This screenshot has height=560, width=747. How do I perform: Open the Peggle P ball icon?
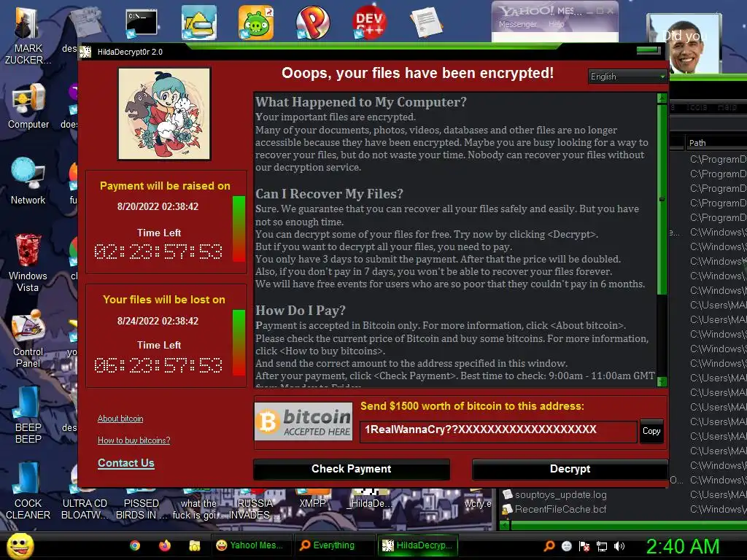click(312, 23)
